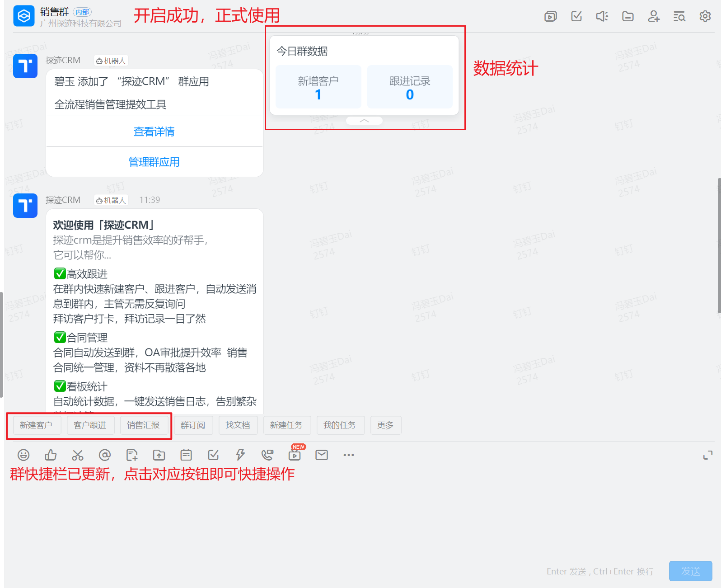Open 群订阅 from the quick bar
The image size is (721, 588).
193,425
